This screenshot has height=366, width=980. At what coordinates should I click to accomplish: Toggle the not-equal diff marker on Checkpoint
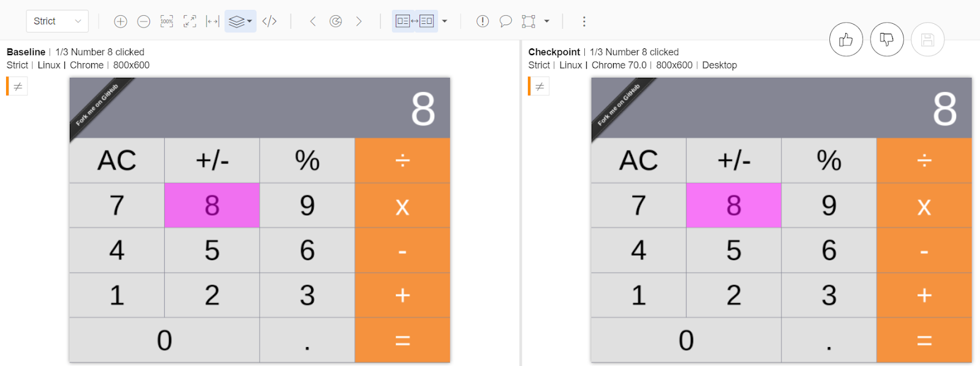(540, 86)
